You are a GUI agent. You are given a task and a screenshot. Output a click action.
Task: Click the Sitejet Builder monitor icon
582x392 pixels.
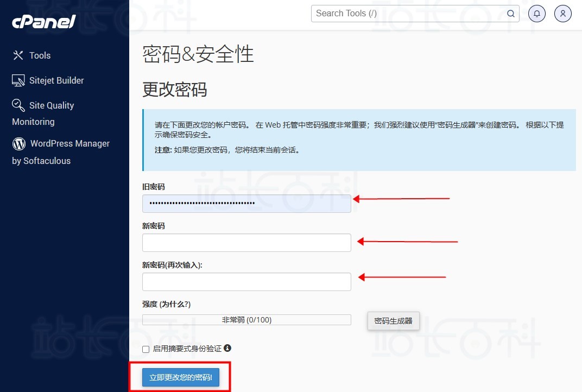pos(18,80)
